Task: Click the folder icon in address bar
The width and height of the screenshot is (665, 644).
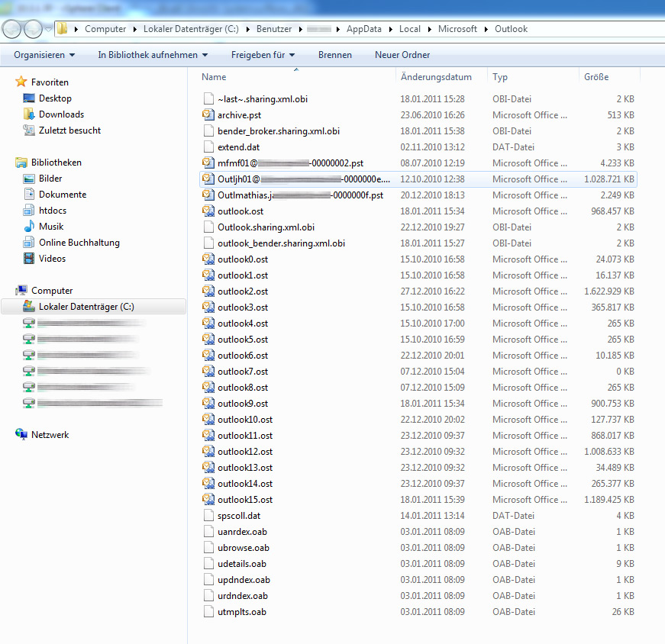Action: click(x=63, y=29)
